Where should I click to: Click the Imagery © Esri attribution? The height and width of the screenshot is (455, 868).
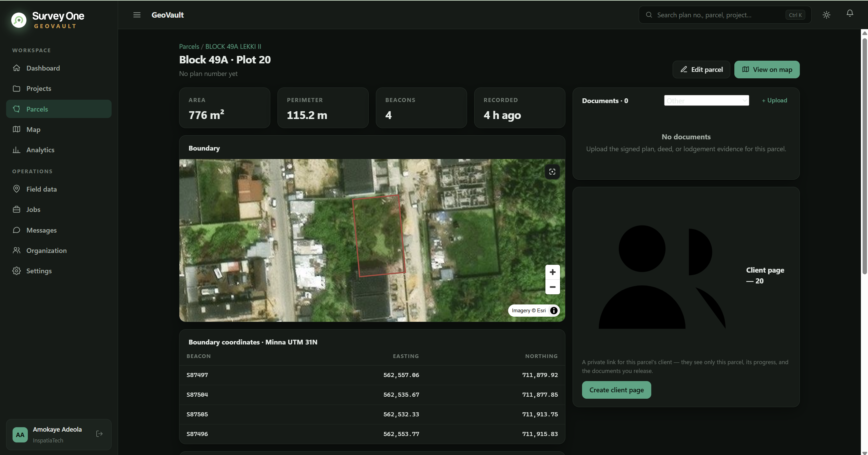pos(529,311)
